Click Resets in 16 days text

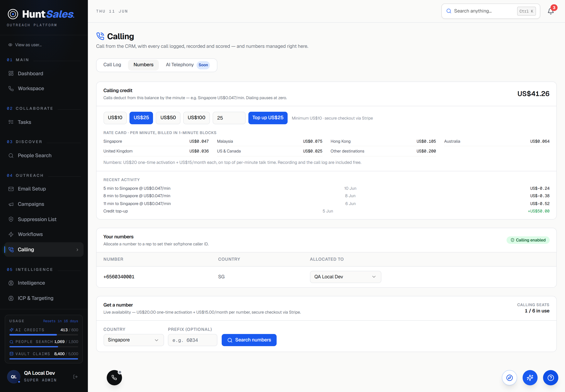(x=60, y=321)
